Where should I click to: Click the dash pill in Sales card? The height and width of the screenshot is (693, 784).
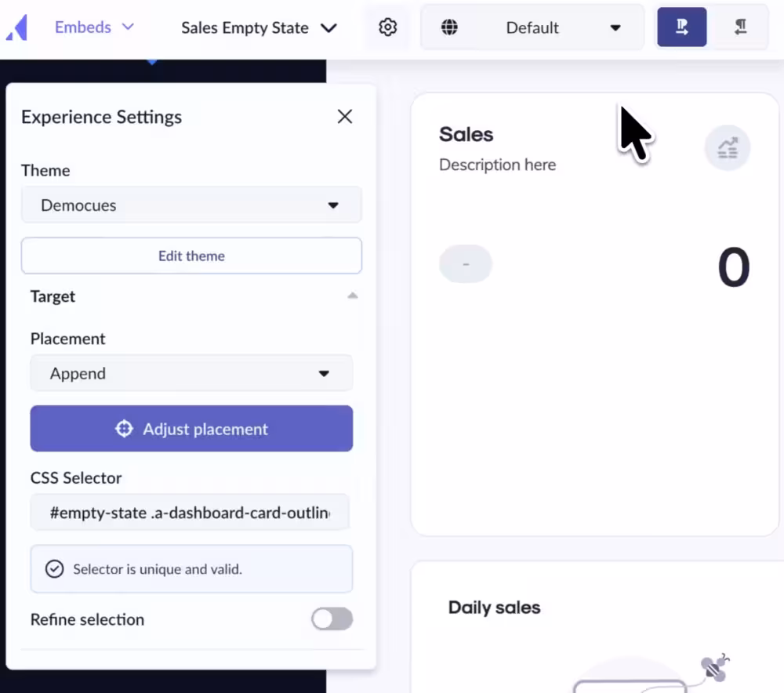click(x=466, y=263)
